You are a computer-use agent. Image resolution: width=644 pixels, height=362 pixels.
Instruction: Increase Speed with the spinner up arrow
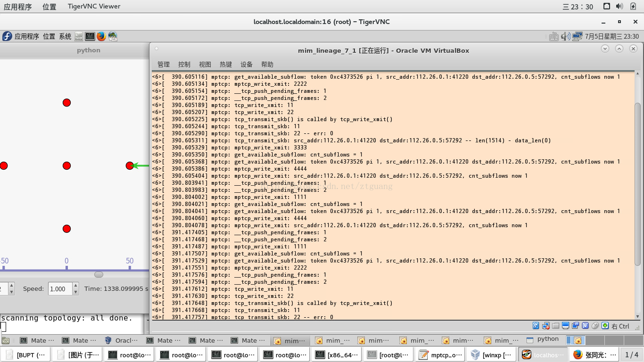coord(75,286)
